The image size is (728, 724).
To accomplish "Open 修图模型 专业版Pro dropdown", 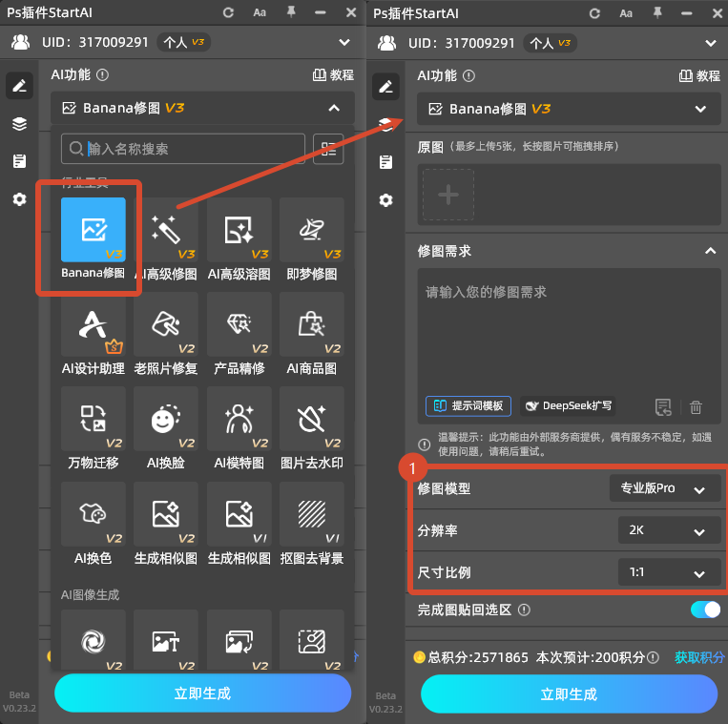I will coord(665,488).
